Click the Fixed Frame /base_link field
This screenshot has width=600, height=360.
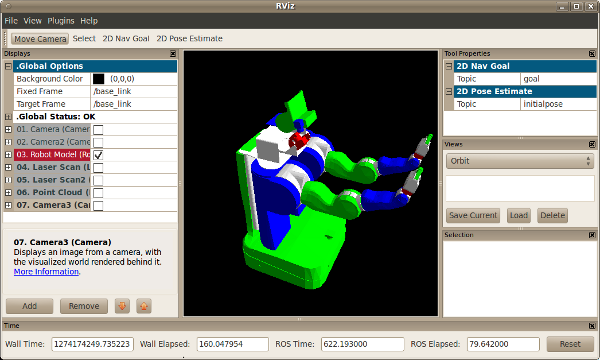[x=134, y=91]
